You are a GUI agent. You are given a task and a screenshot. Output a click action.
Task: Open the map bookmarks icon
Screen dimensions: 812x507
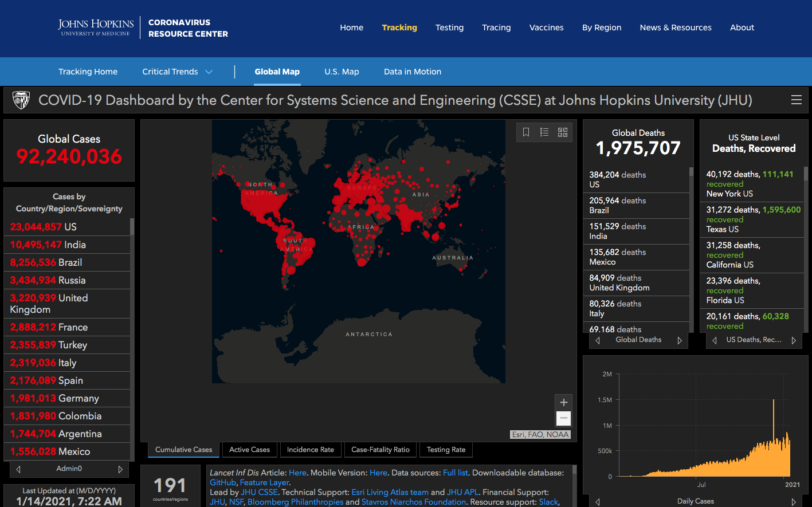(526, 132)
